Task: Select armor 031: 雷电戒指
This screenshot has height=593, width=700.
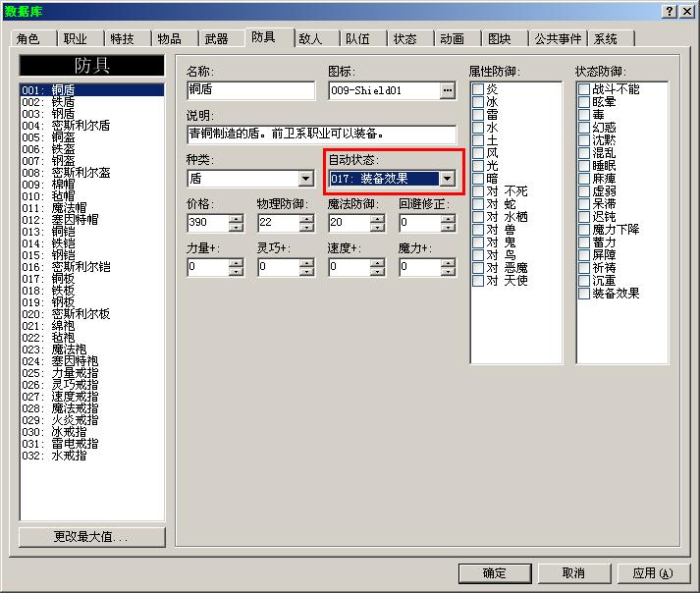Action: pos(92,444)
